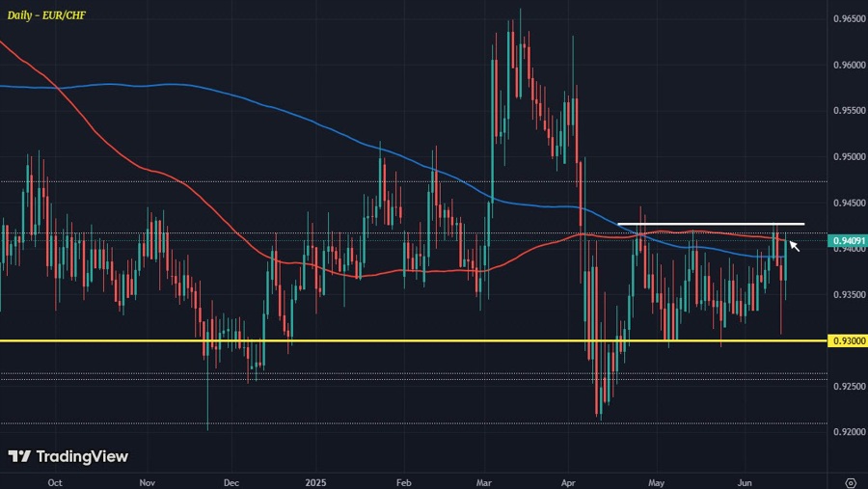Click the 0.96500 price axis label
The height and width of the screenshot is (489, 868).
pos(847,19)
